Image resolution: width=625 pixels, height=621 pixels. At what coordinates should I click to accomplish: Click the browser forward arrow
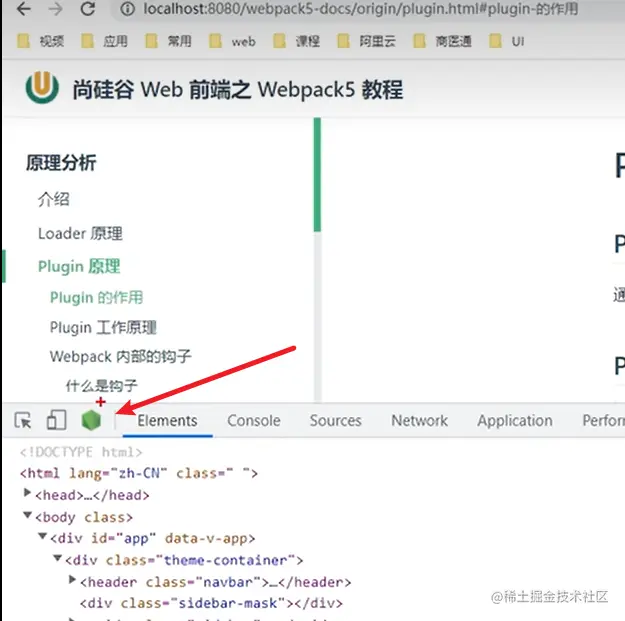click(x=55, y=9)
